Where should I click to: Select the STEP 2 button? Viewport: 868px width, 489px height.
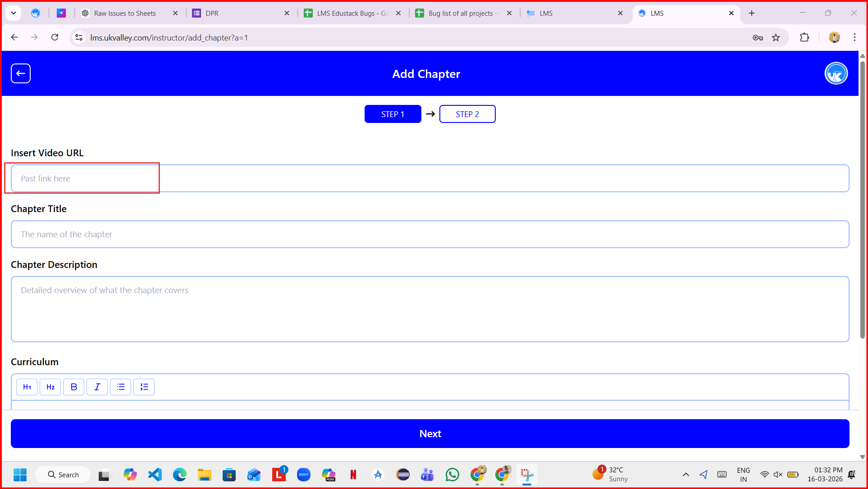(467, 114)
